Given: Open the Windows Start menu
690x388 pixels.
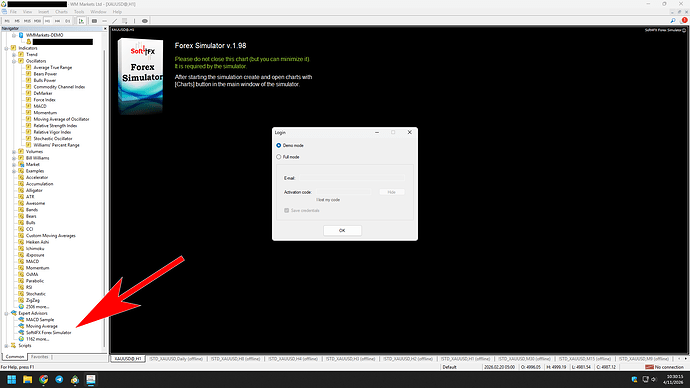Looking at the screenshot, I should coord(11,379).
